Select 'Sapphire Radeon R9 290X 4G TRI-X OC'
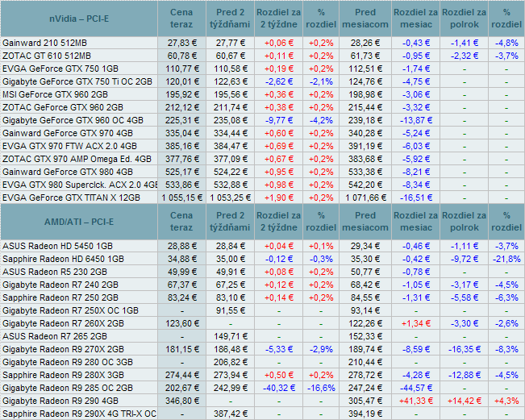 click(79, 414)
